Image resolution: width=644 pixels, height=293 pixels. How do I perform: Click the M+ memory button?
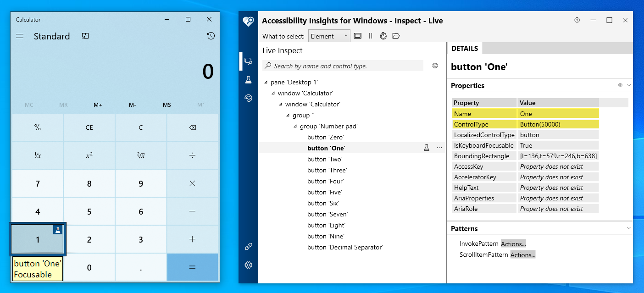[98, 105]
